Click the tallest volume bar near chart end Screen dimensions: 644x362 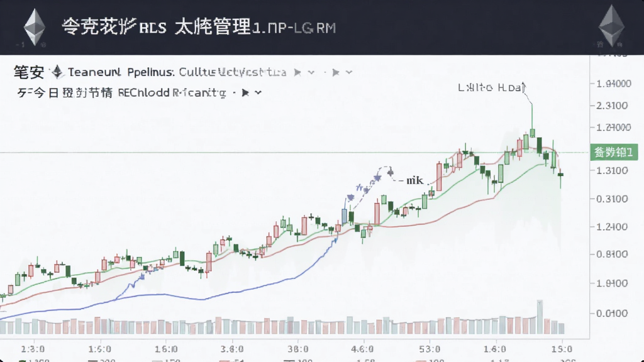coord(540,317)
